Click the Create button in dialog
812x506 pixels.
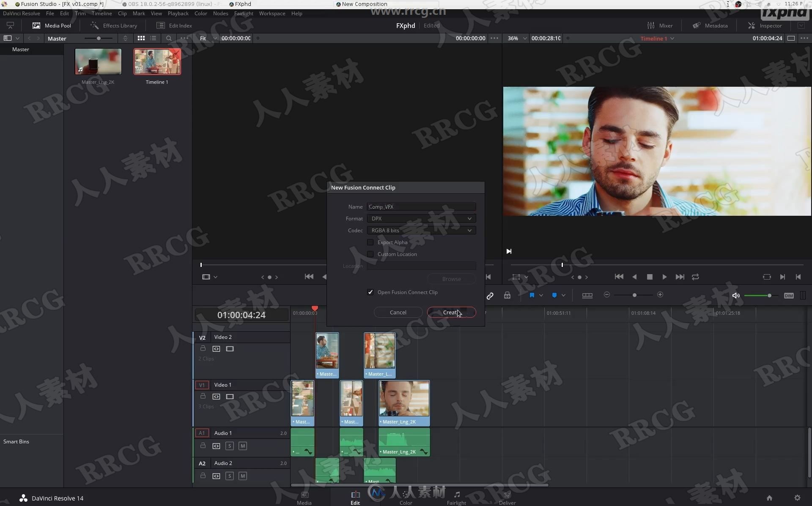click(451, 313)
